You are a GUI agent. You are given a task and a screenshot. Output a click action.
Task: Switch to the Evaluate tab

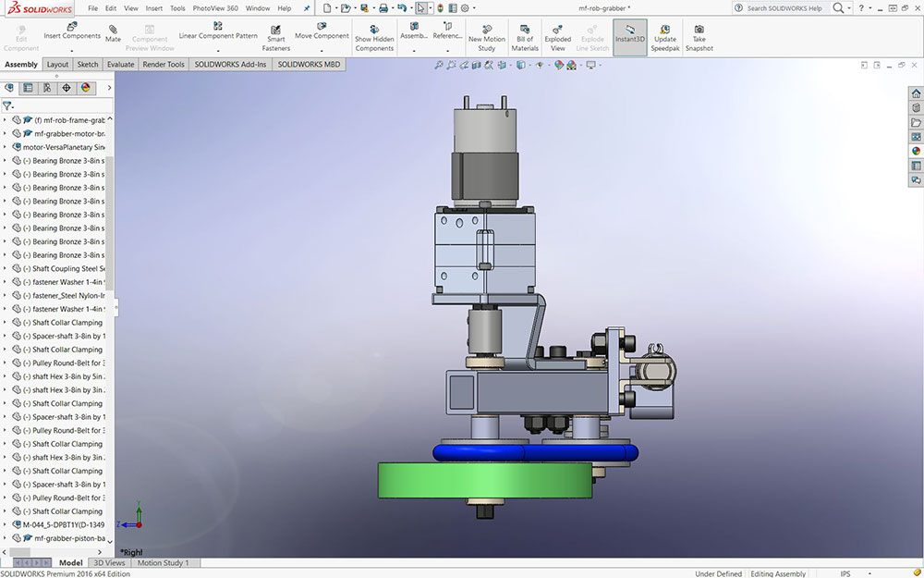(120, 65)
